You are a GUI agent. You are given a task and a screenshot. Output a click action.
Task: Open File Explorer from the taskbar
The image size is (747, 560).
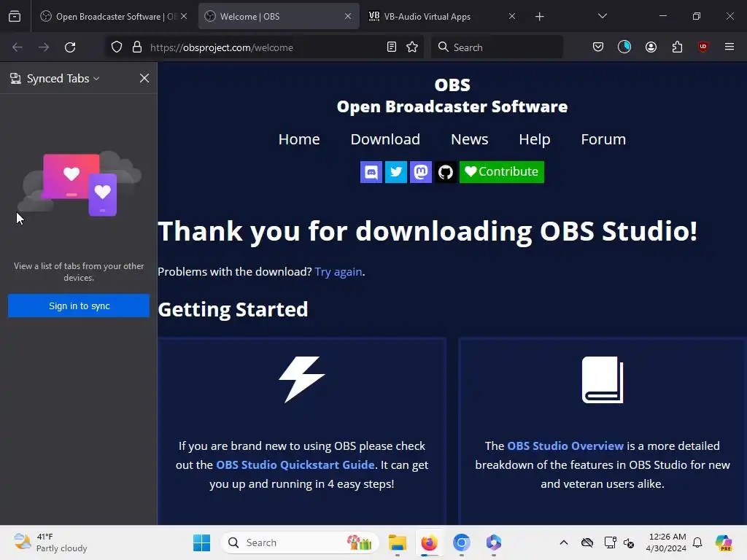[x=398, y=542]
